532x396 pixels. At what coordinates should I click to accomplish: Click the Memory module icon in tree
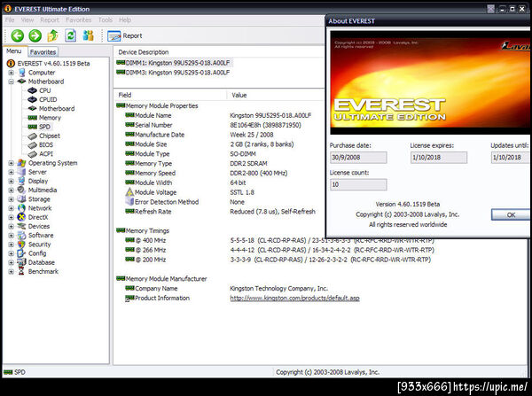pyautogui.click(x=32, y=118)
